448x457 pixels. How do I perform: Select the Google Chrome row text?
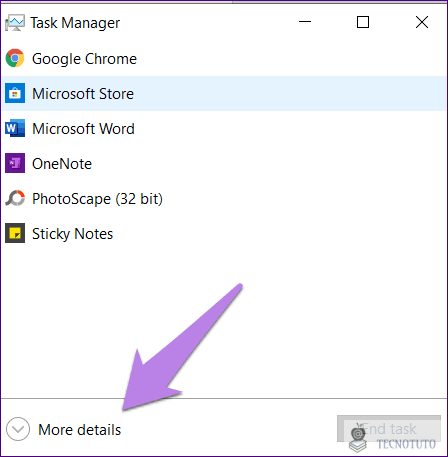click(84, 59)
